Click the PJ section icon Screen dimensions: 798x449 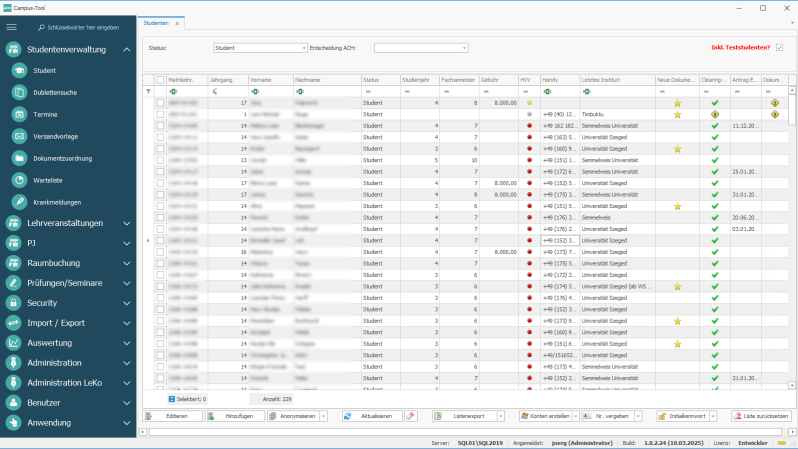(14, 243)
